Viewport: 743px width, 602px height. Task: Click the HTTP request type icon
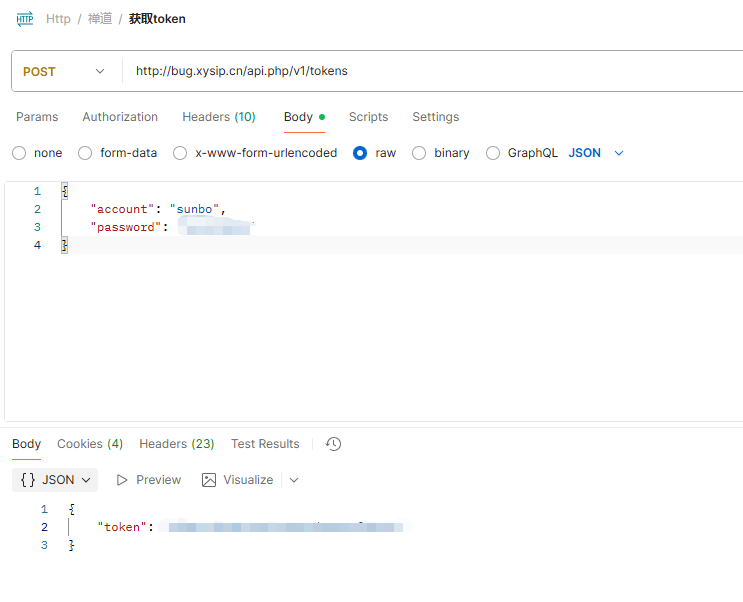[x=25, y=18]
